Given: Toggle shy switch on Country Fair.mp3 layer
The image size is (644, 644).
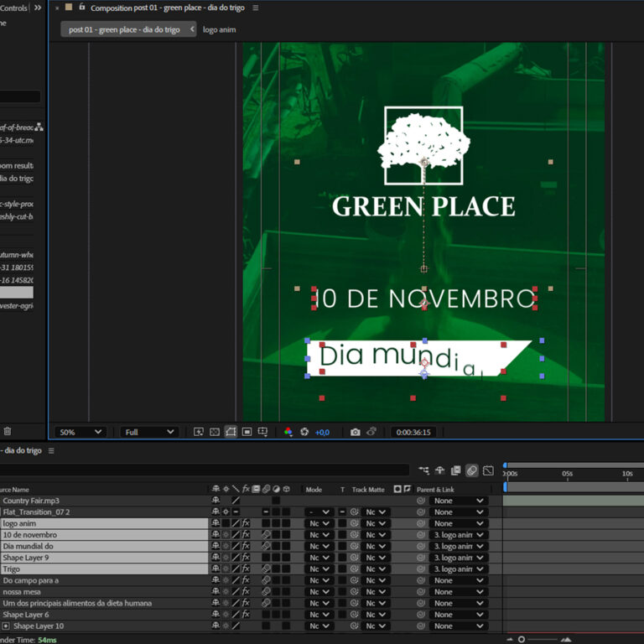Looking at the screenshot, I should 216,501.
